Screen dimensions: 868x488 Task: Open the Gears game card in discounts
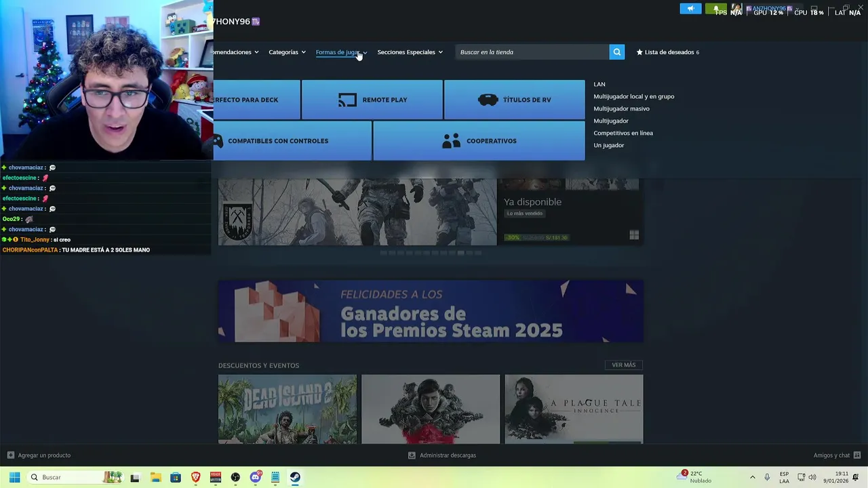[x=431, y=409]
